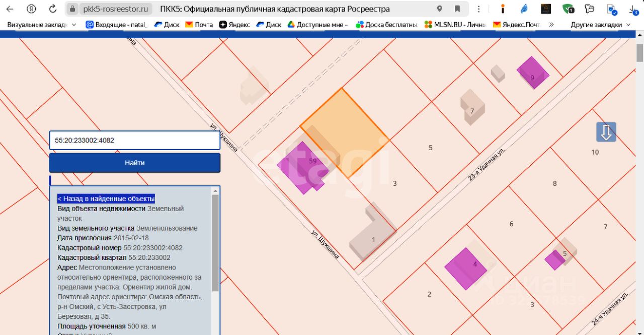Open the Доска бесплатных bookmark

click(386, 25)
